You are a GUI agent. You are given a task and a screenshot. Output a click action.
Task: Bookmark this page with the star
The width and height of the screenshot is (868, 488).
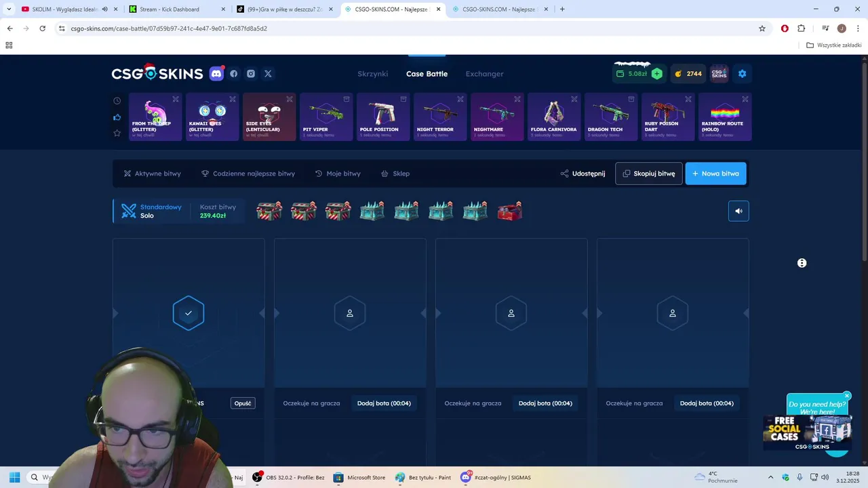point(762,28)
